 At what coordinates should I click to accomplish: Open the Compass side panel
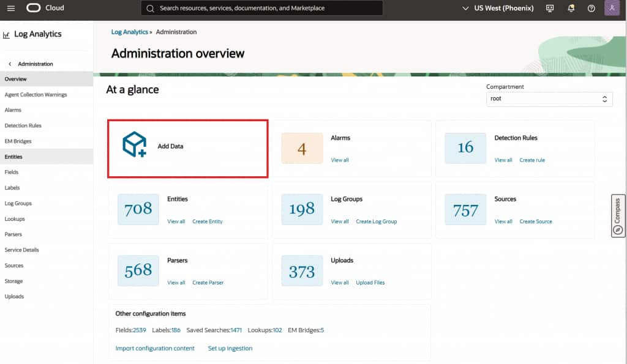point(618,216)
